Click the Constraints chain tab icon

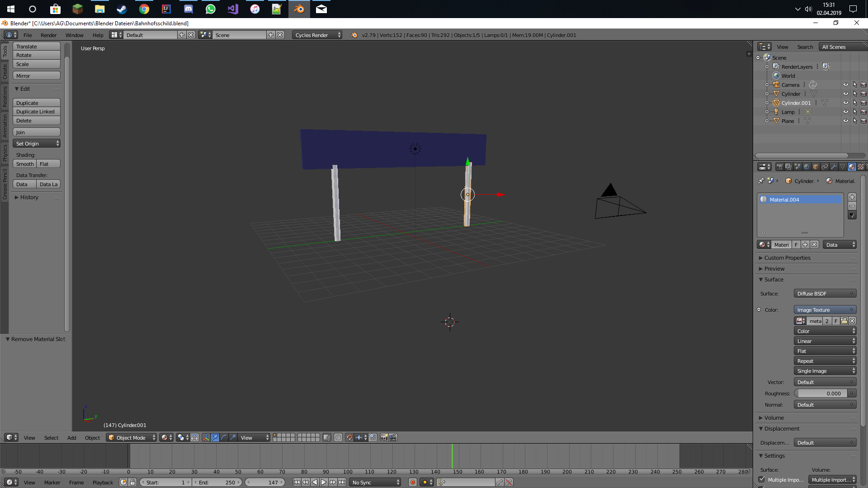(x=825, y=167)
